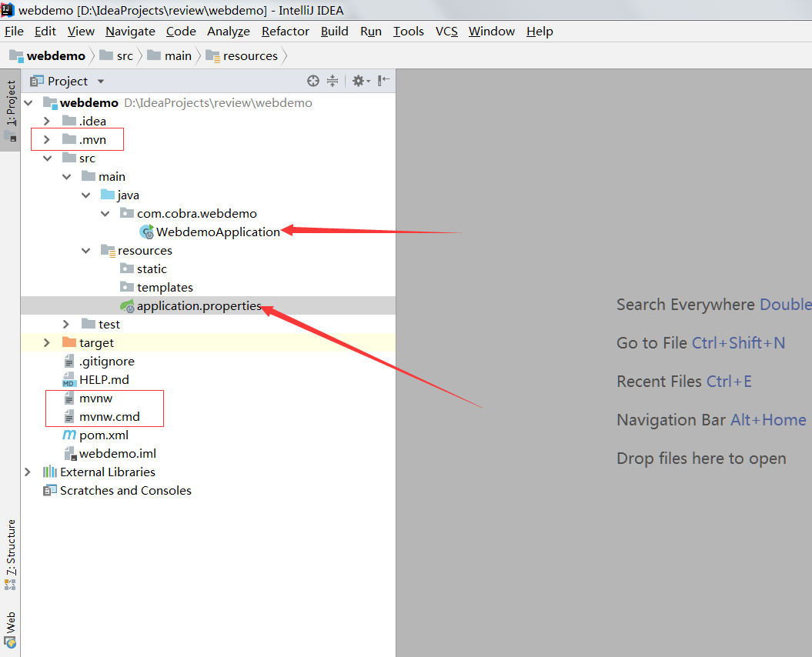Click the com.cobra.webdemo package icon
The width and height of the screenshot is (812, 657).
pos(127,213)
